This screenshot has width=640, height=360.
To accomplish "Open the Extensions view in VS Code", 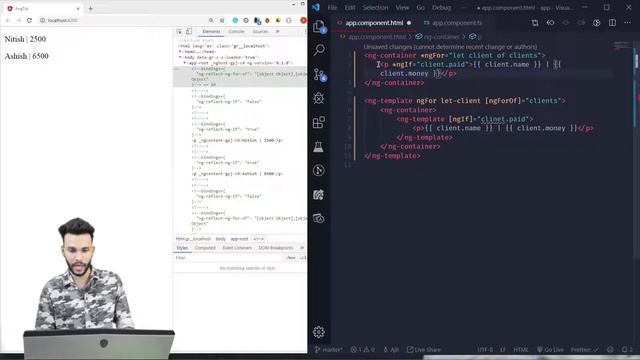I will [319, 122].
